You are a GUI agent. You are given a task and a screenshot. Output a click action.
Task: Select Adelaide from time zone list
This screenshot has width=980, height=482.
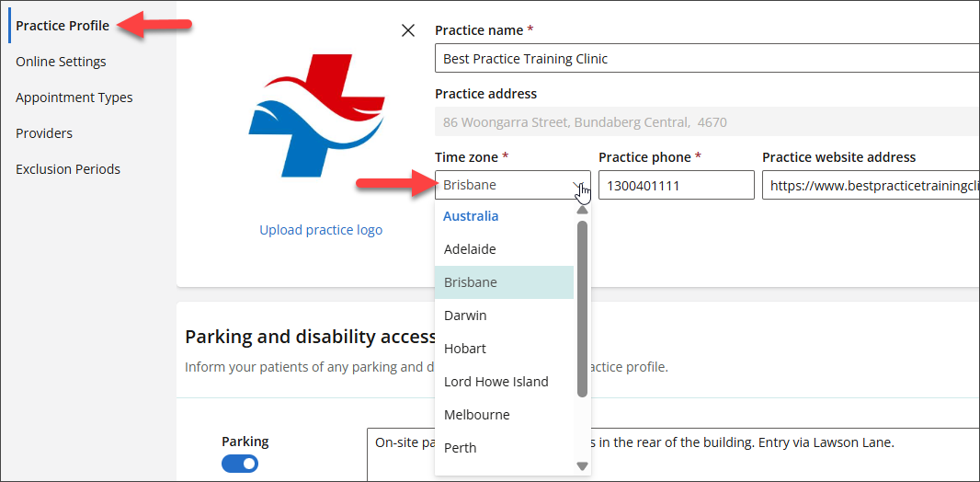(x=470, y=249)
